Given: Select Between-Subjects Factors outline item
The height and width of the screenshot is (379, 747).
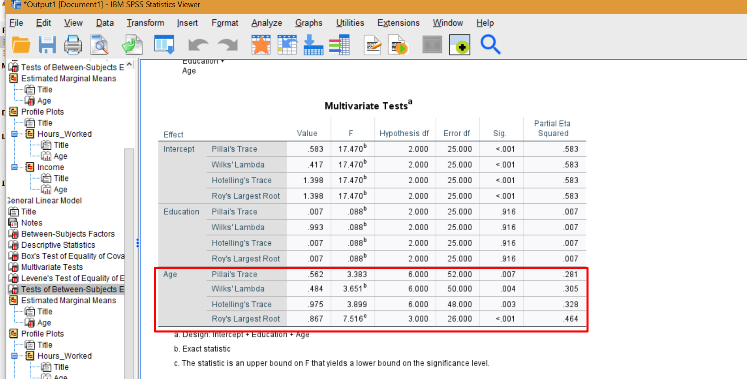Looking at the screenshot, I should (68, 234).
